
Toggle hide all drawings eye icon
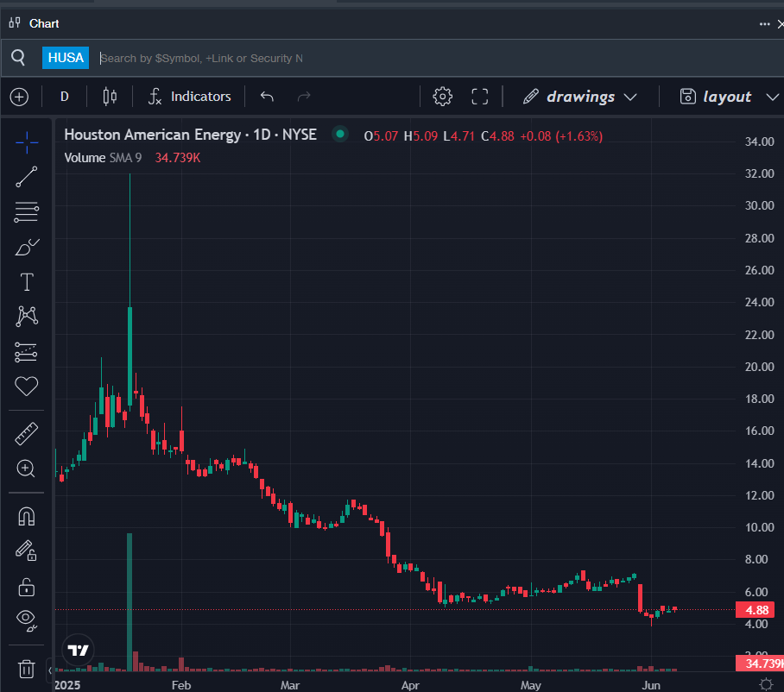[x=27, y=620]
